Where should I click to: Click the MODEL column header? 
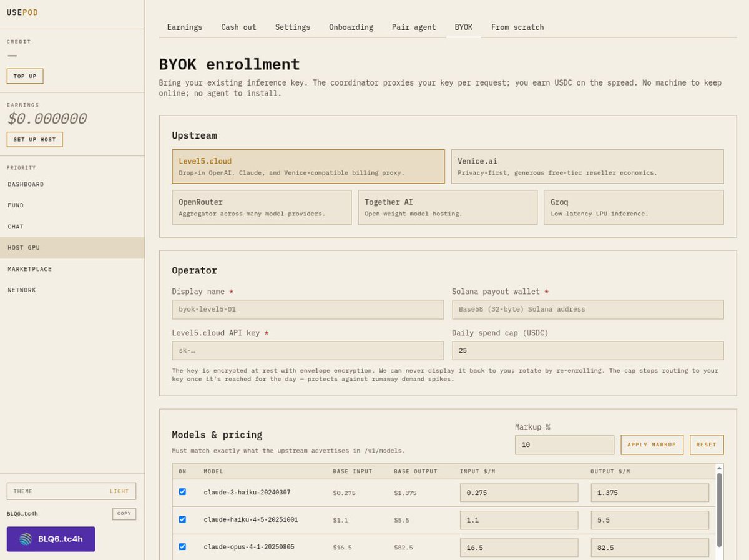pos(213,471)
